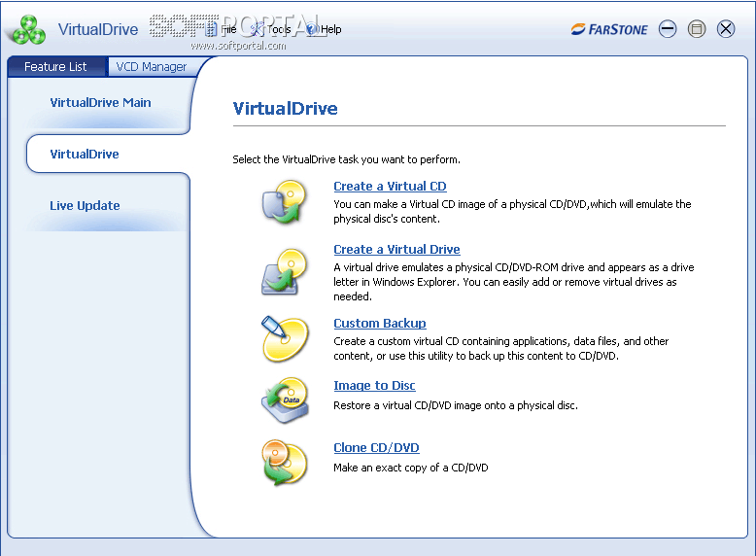
Task: Click the Image to Disc data icon
Action: click(x=284, y=400)
